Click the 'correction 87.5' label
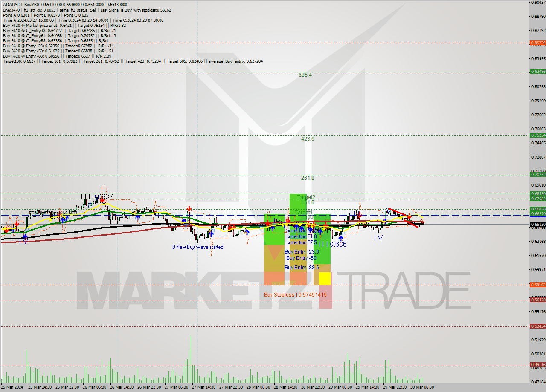This screenshot has height=392, width=546. click(x=302, y=242)
